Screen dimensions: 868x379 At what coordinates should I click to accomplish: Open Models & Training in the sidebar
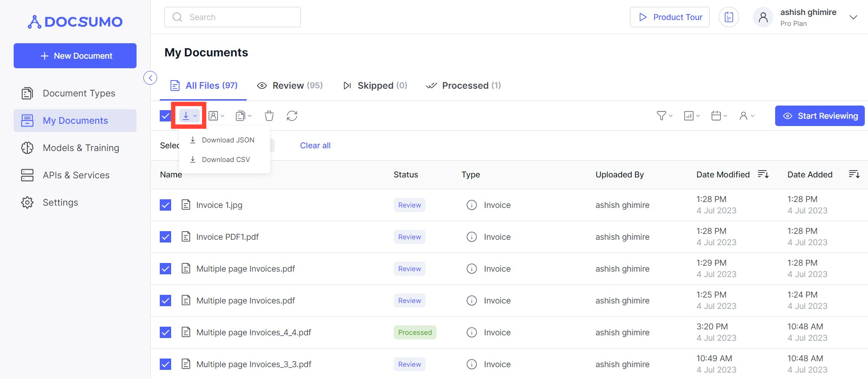pyautogui.click(x=81, y=148)
